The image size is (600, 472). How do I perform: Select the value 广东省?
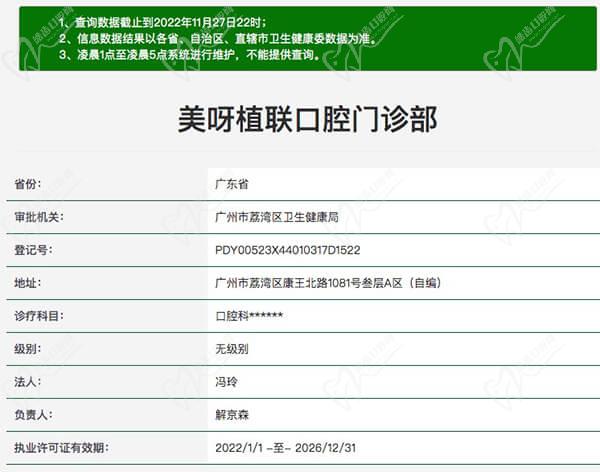[x=232, y=184]
